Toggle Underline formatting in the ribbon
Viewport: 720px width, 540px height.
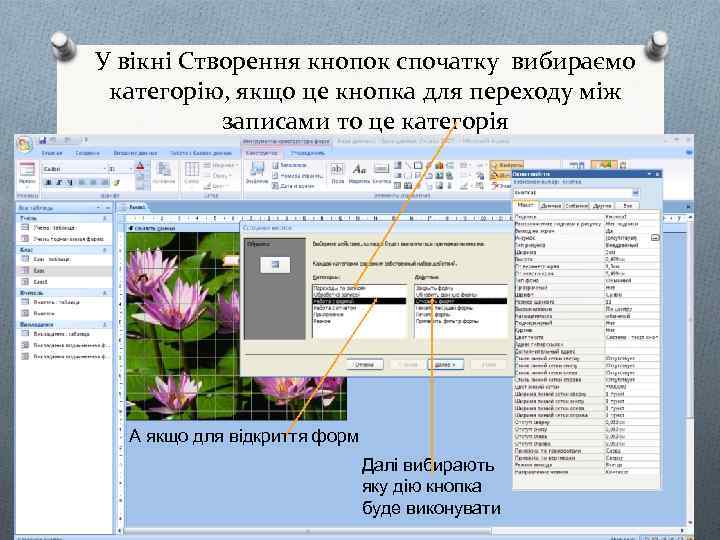(x=69, y=183)
